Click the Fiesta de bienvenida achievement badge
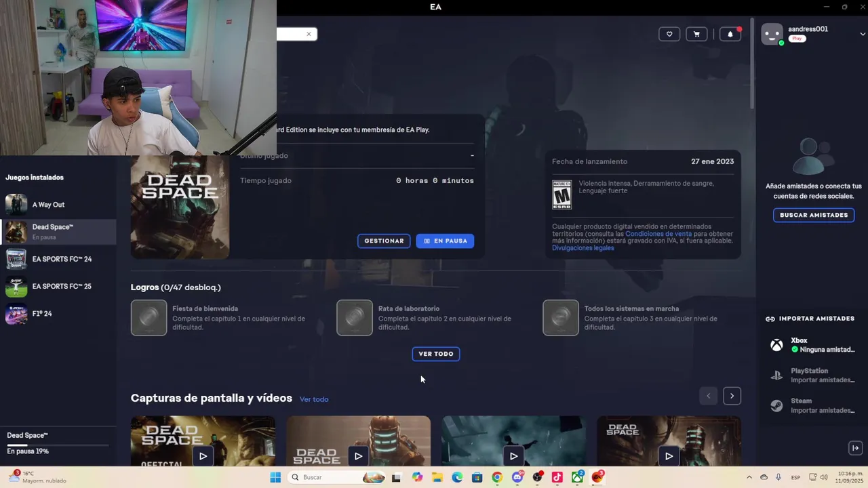Screen dimensions: 868x488 click(x=149, y=318)
